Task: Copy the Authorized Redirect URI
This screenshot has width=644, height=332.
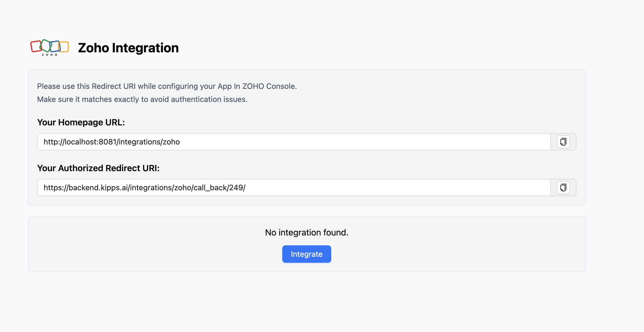Action: pos(563,188)
